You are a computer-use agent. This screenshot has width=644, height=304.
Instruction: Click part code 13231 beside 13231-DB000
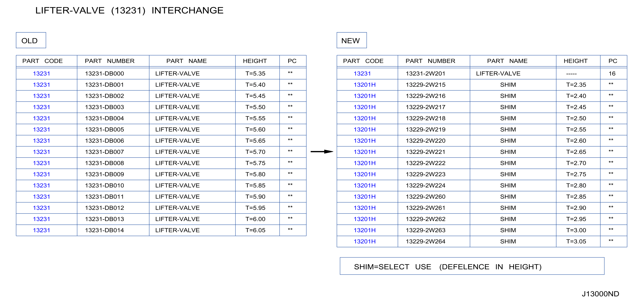pos(42,74)
